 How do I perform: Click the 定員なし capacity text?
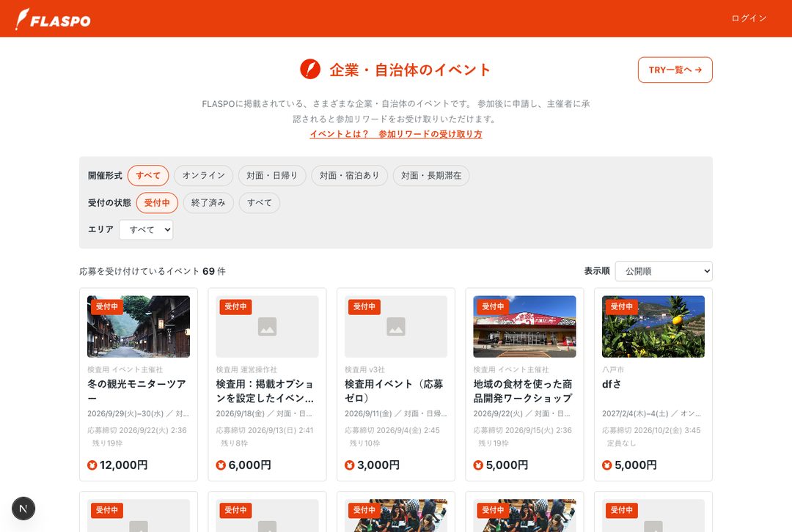pyautogui.click(x=621, y=443)
